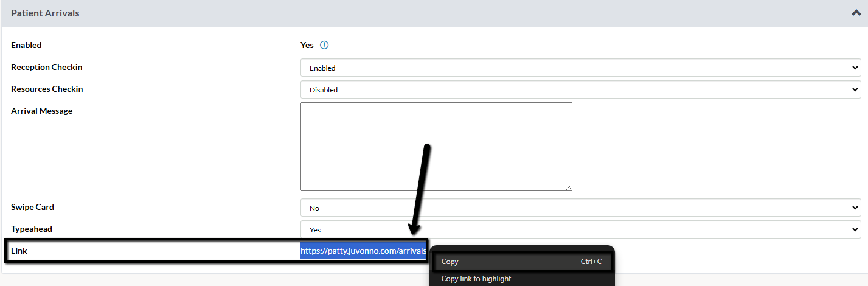Grab the Arrival Message resize handle
This screenshot has width=868, height=286.
[x=569, y=187]
